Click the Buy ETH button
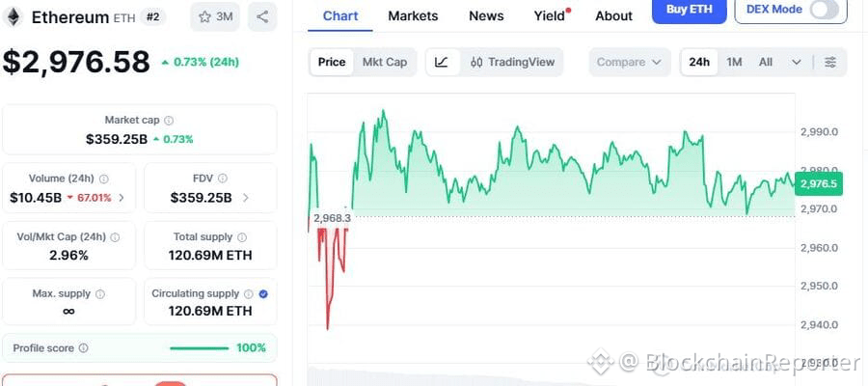 pyautogui.click(x=689, y=9)
